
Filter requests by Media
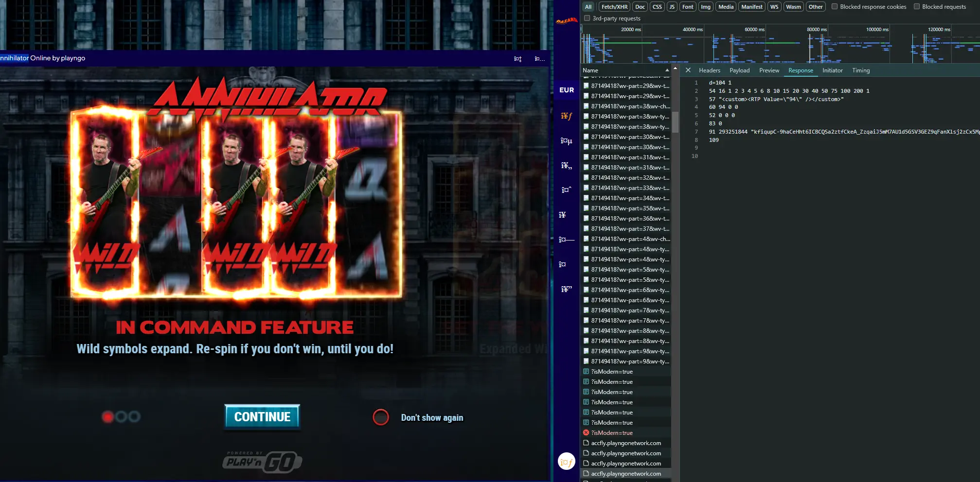pos(726,7)
